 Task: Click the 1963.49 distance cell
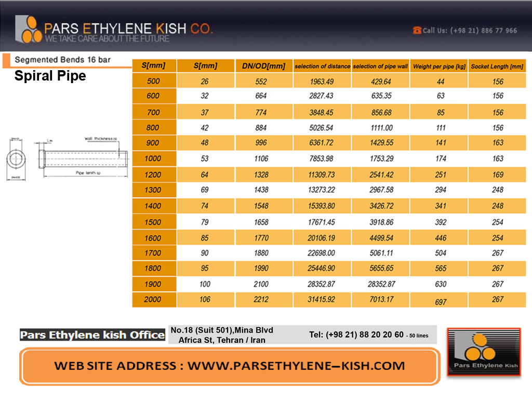point(322,82)
